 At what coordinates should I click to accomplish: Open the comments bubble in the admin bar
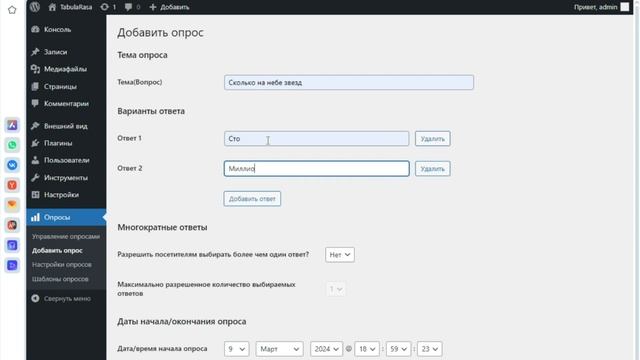click(132, 7)
